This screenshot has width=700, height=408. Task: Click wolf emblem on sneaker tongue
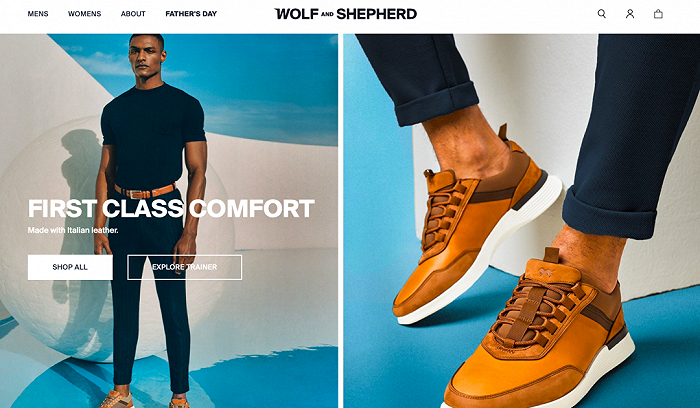[546, 272]
